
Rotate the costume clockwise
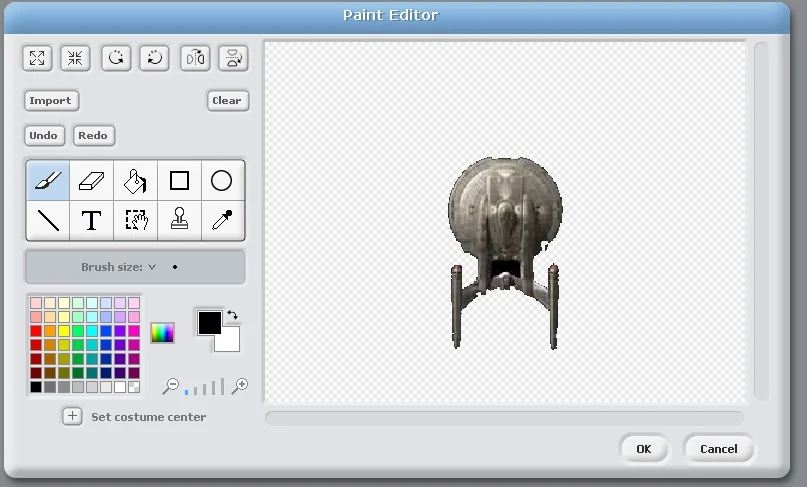click(x=154, y=58)
